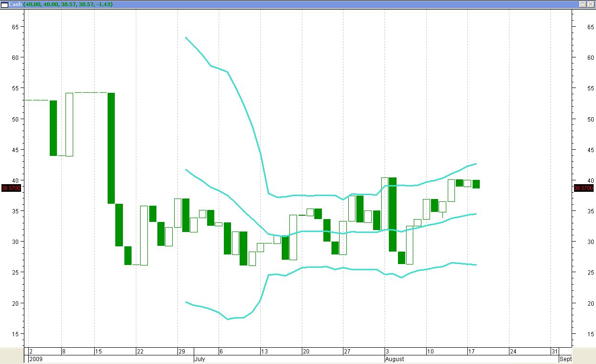Select the 45 label on right price axis
Image resolution: width=596 pixels, height=364 pixels.
coord(591,150)
